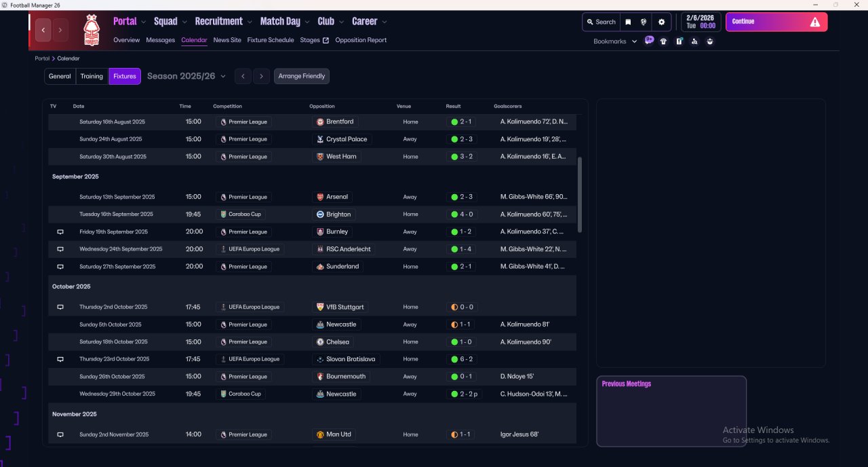Open the globe world icon next to bookmark
Screen dimensions: 868x467
click(644, 22)
